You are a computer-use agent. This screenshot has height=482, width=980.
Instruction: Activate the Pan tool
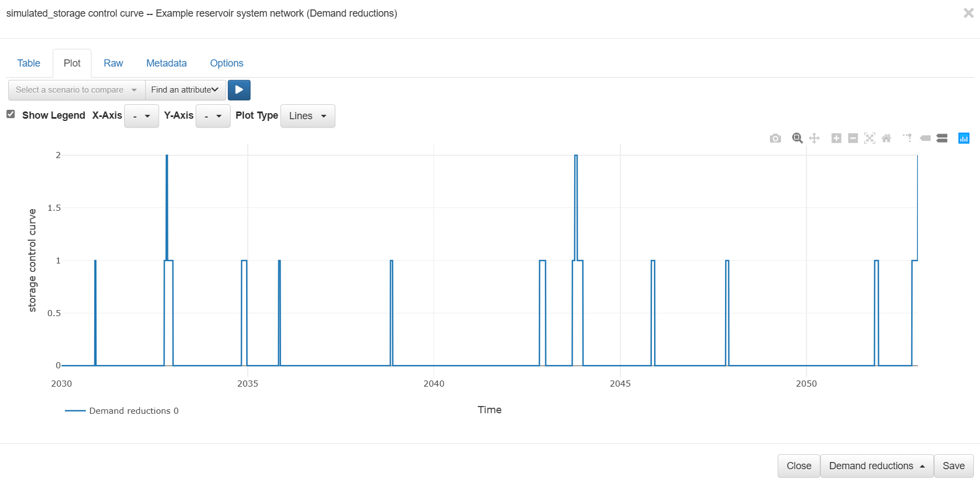(814, 138)
